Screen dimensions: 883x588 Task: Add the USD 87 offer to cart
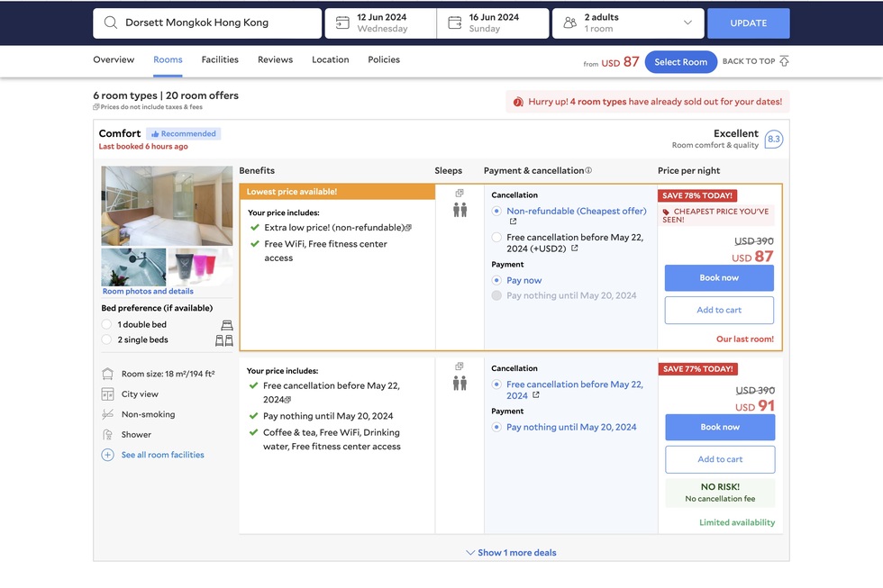(x=719, y=310)
